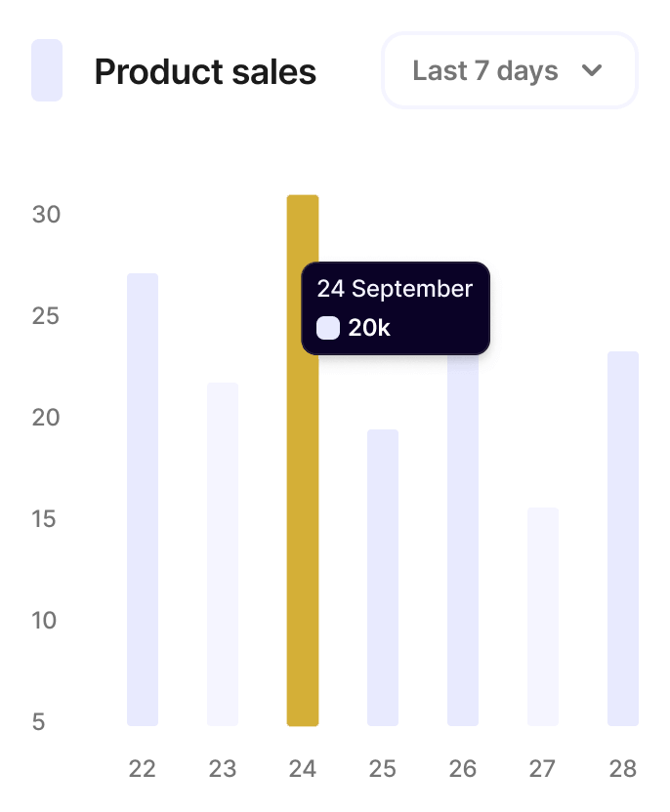670x812 pixels.
Task: Click x-axis label 24
Action: [x=303, y=769]
